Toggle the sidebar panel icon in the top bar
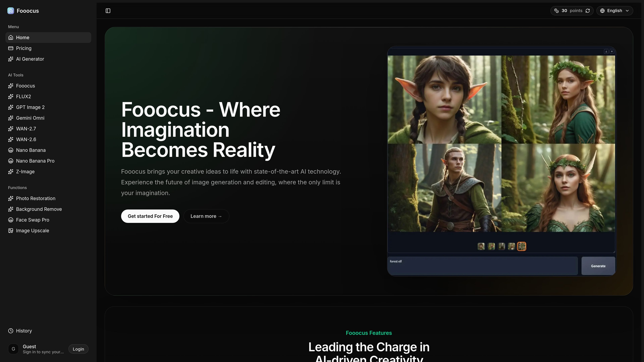644x362 pixels. 108,11
